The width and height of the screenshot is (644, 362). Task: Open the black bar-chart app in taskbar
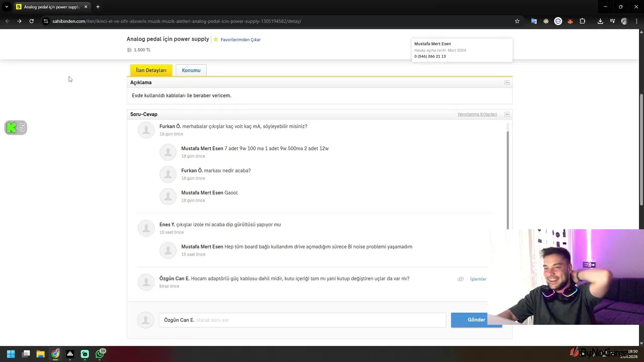(x=70, y=354)
